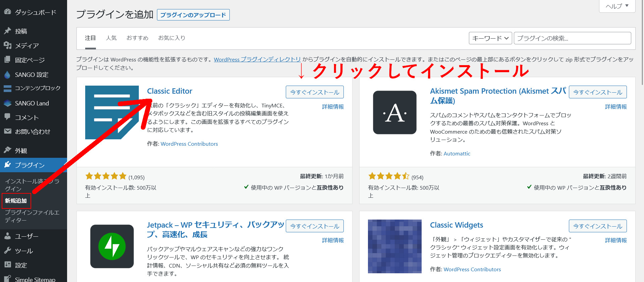Click the Dashboard gauge icon in sidebar
This screenshot has height=282, width=644.
[7, 12]
